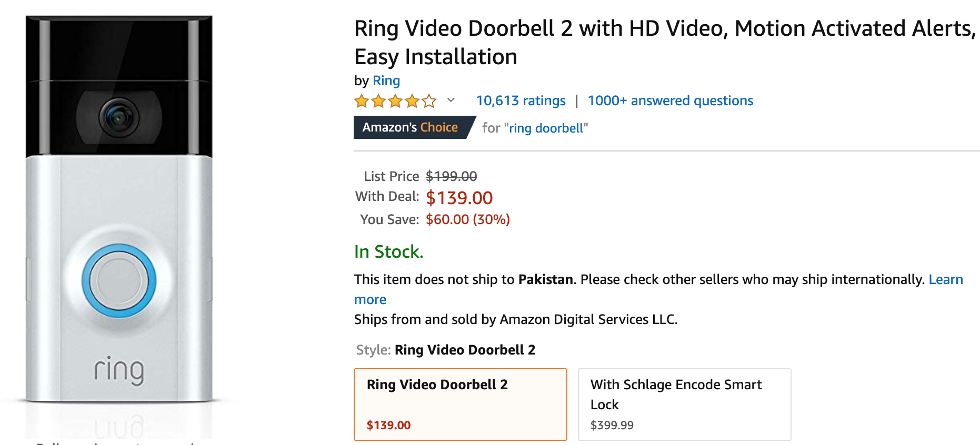Select the Ring Video Doorbell 2 style option

[460, 404]
